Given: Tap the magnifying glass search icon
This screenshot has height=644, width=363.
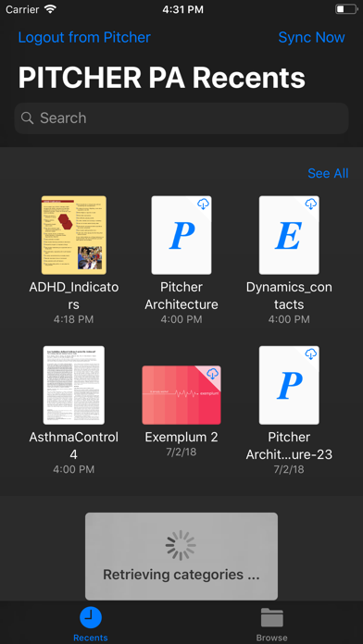Looking at the screenshot, I should [x=27, y=118].
